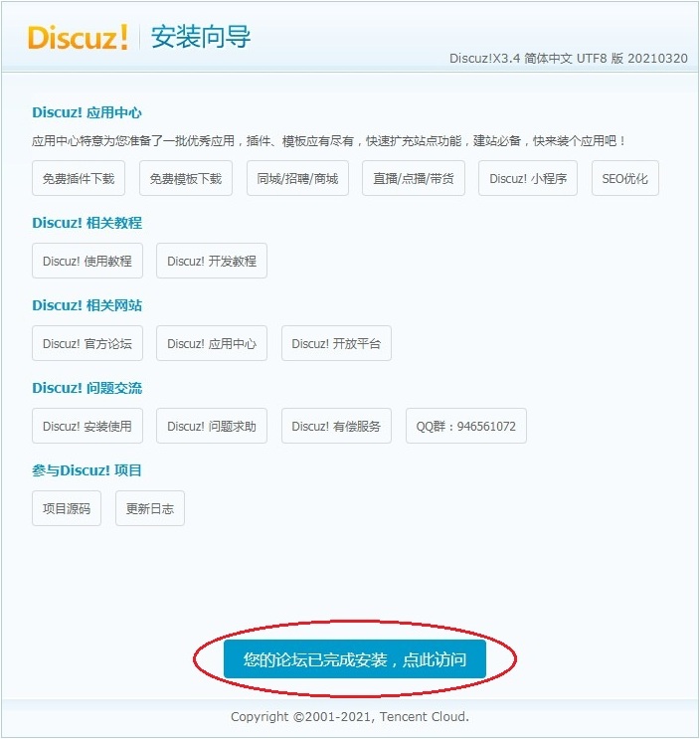Visit Discuz! 官方论坛
Viewport: 700px width, 739px height.
tap(87, 343)
